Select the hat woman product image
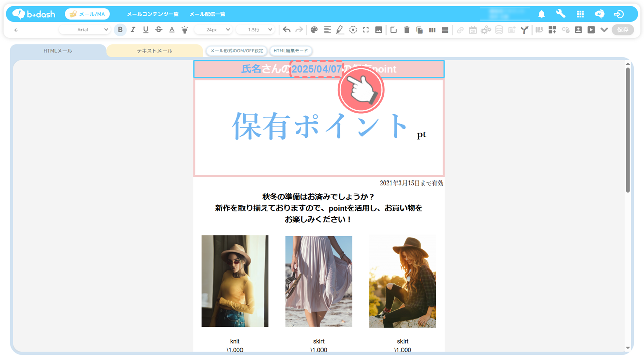This screenshot has height=362, width=644. point(403,281)
